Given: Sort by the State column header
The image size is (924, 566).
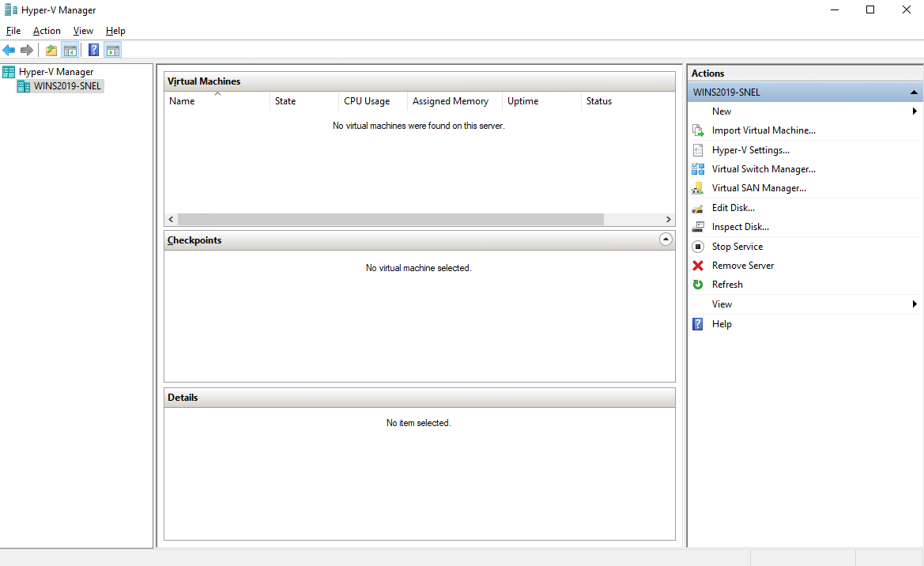Looking at the screenshot, I should 304,101.
